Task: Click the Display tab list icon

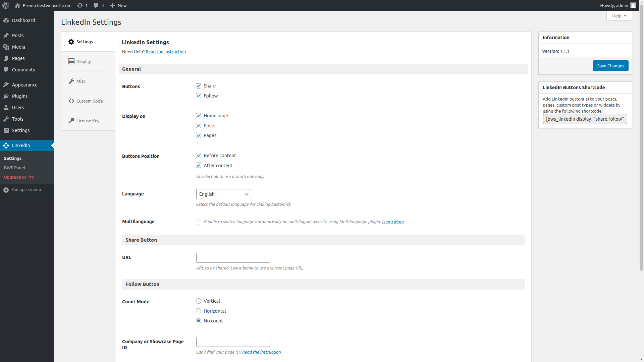Action: pyautogui.click(x=71, y=61)
